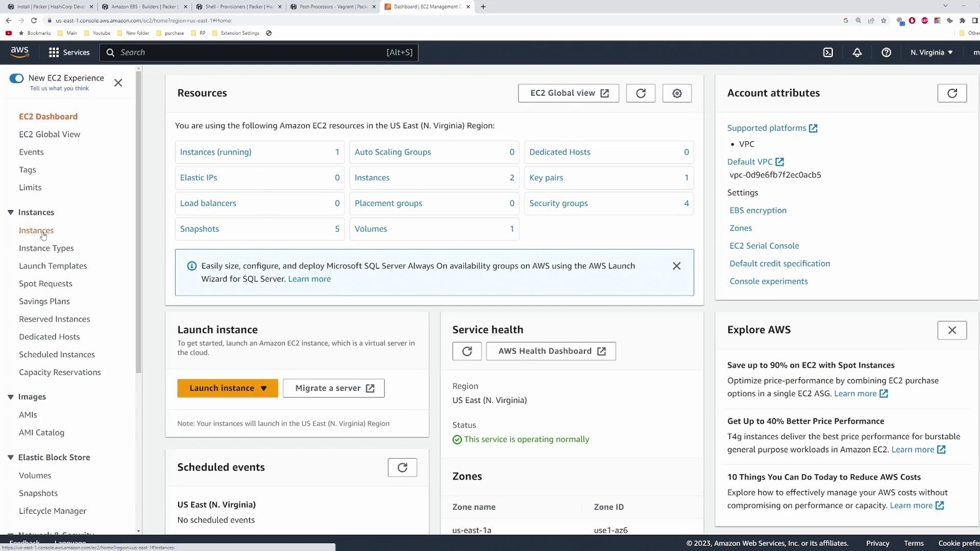Dismiss the SQL Server info banner
This screenshot has height=551, width=980.
point(676,266)
